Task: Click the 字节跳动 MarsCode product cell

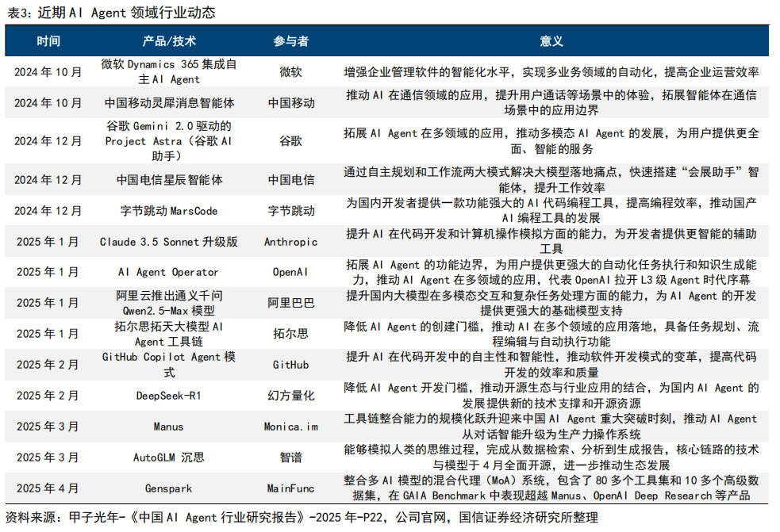Action: 169,211
